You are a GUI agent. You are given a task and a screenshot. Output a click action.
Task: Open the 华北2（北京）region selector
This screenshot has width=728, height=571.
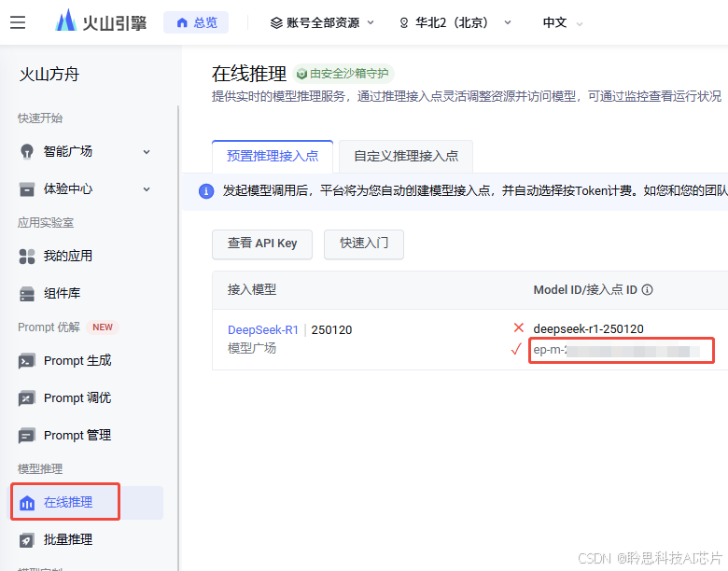pyautogui.click(x=455, y=22)
